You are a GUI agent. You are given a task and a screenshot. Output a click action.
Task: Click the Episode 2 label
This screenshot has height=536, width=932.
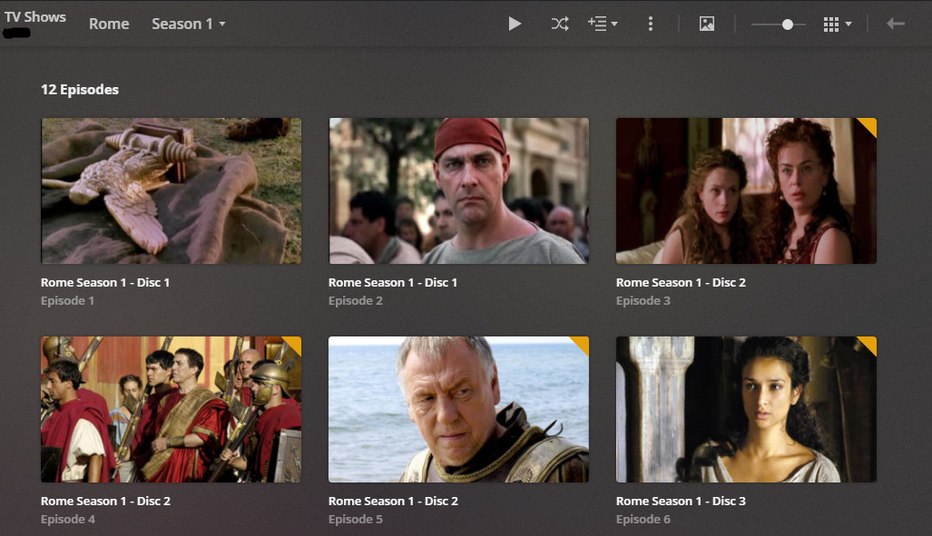point(355,301)
